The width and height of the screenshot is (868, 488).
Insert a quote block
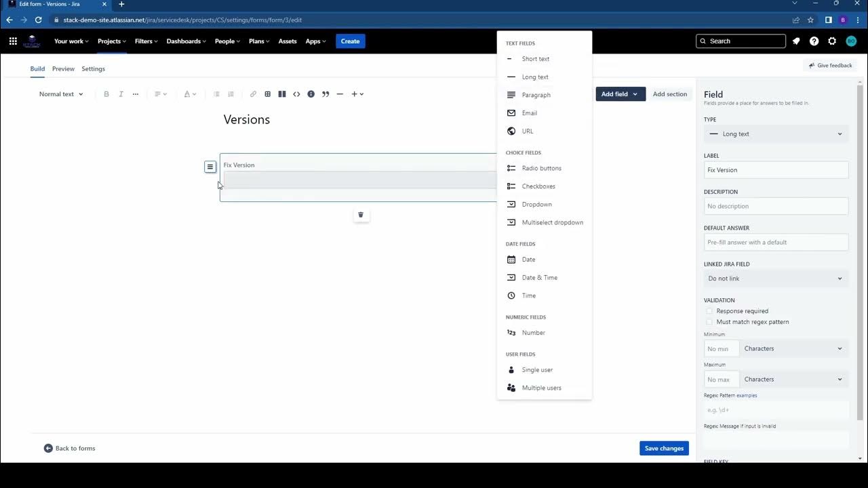[x=325, y=94]
